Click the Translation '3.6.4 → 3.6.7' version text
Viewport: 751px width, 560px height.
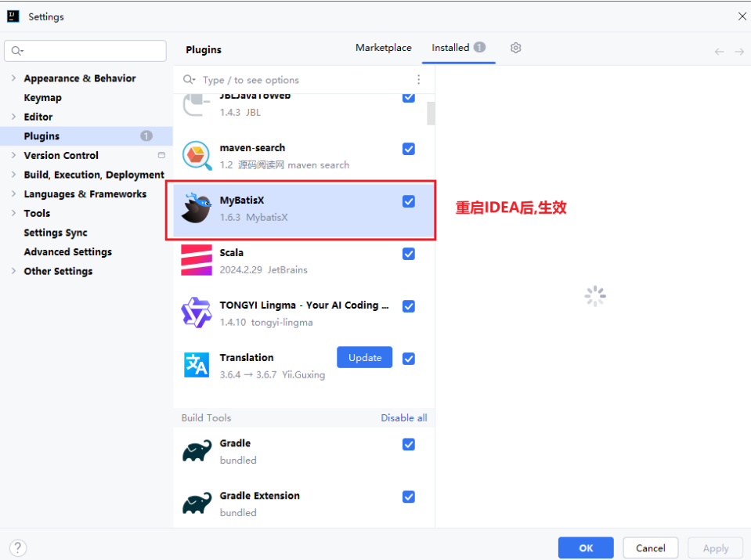coord(248,374)
